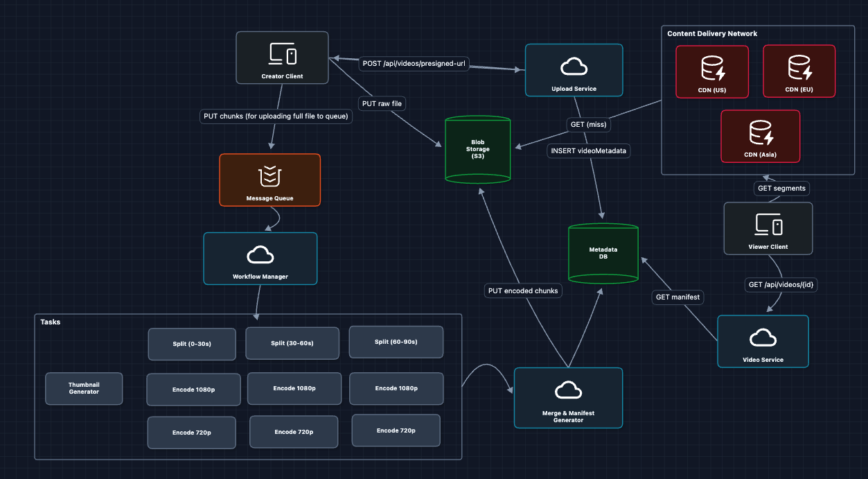868x479 pixels.
Task: Select the Merge & Manifest Generator cloud icon
Action: point(568,390)
